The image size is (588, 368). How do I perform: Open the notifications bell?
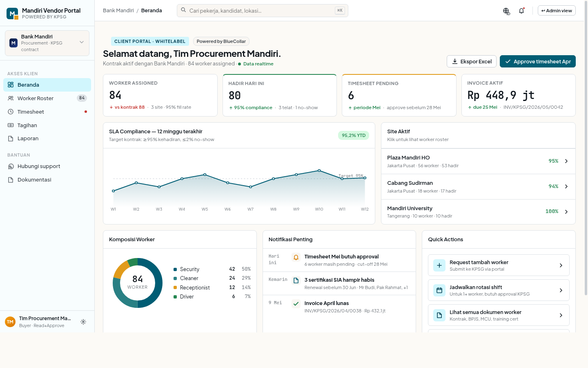(x=521, y=11)
